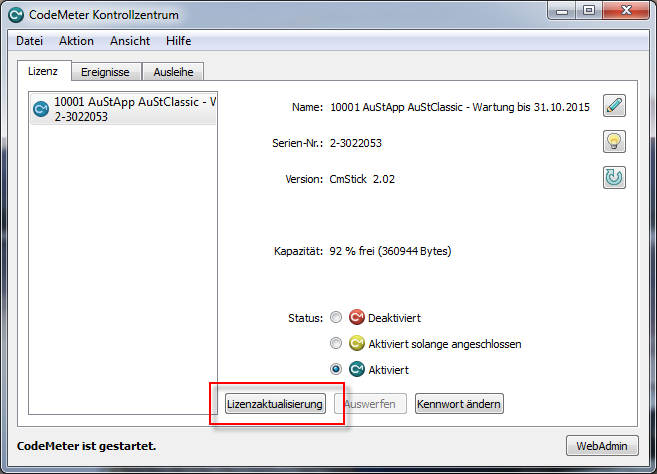The width and height of the screenshot is (657, 474).
Task: Open the Aktion menu
Action: tap(76, 41)
